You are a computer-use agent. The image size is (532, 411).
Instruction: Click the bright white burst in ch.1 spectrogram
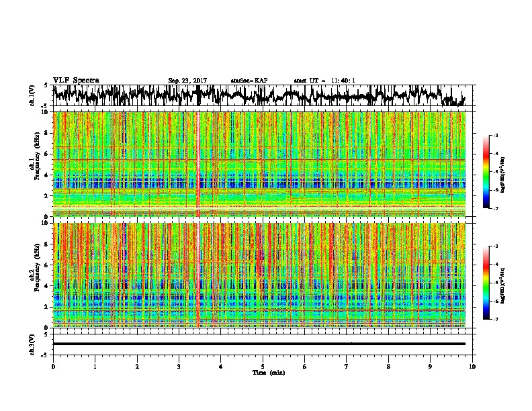coord(198,164)
